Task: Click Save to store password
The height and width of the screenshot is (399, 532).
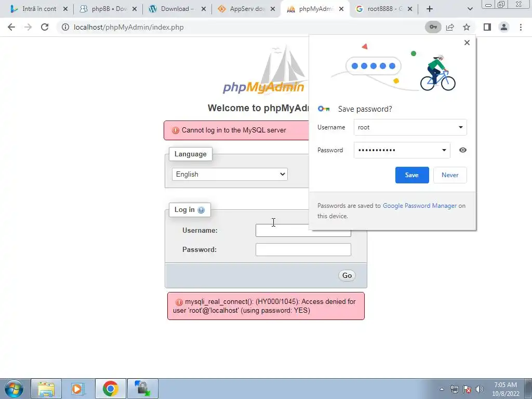Action: (412, 175)
